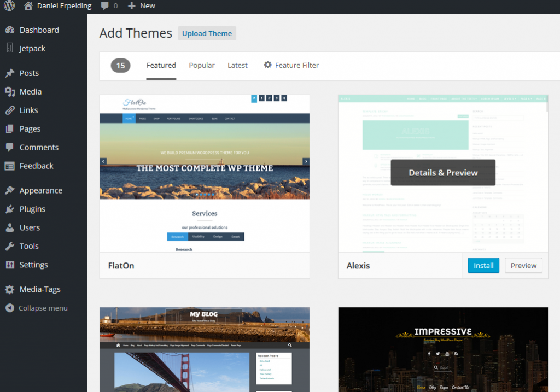Expand the Appearance menu
The width and height of the screenshot is (560, 392).
[40, 191]
